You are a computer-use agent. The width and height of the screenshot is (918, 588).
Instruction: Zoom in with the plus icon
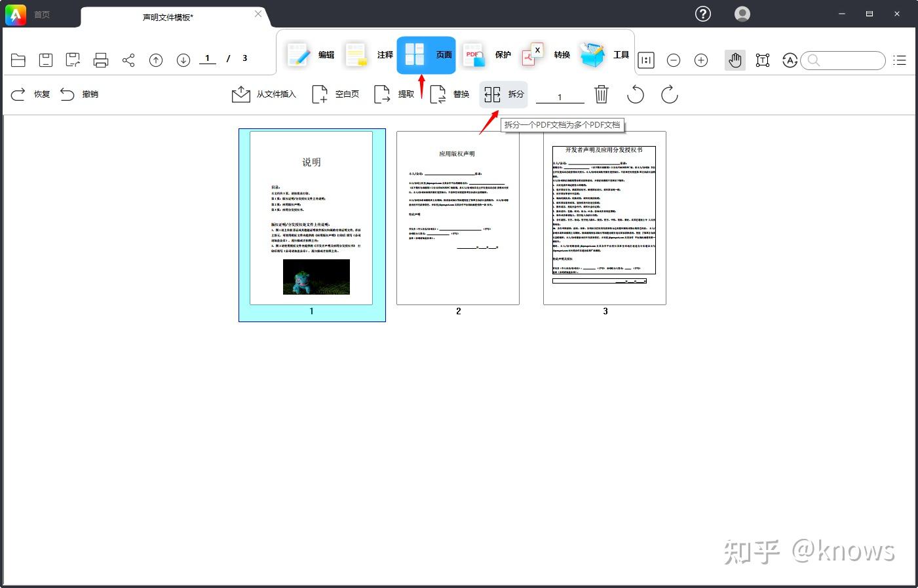[701, 60]
